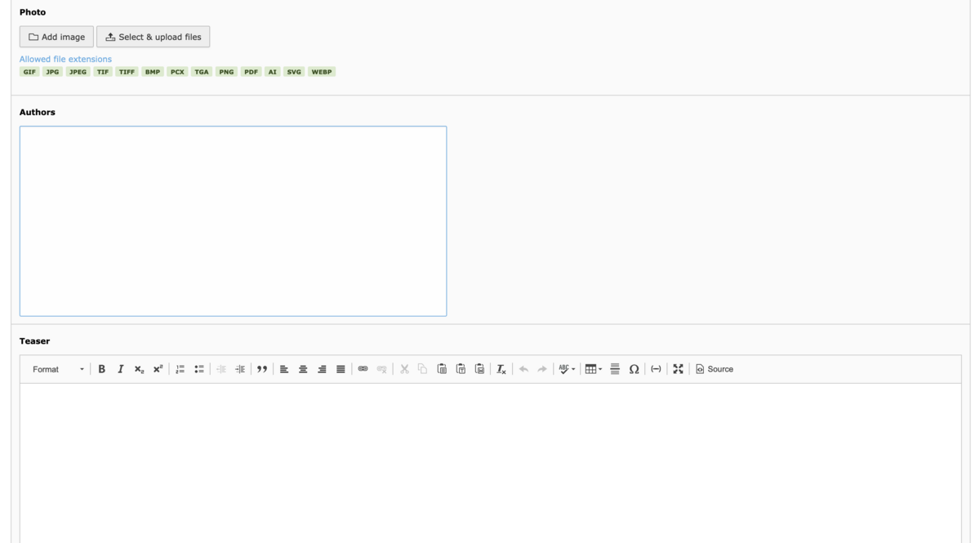Toggle bold formatting in Teaser editor

(x=101, y=369)
